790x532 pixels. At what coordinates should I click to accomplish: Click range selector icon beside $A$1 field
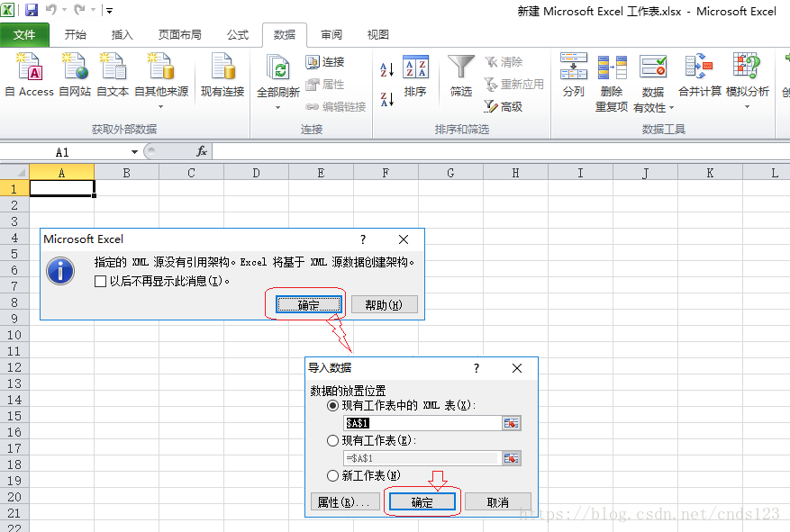coord(512,423)
